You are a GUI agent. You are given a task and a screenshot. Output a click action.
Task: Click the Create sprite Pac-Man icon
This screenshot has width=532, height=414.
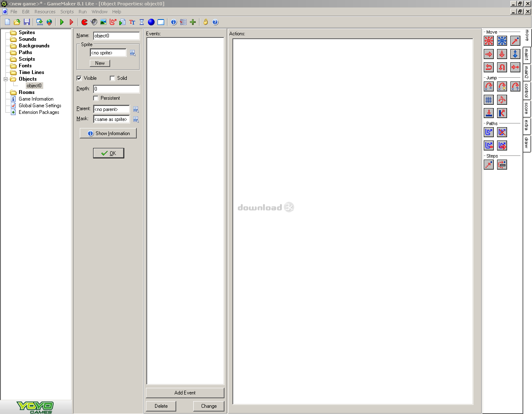[x=84, y=22]
